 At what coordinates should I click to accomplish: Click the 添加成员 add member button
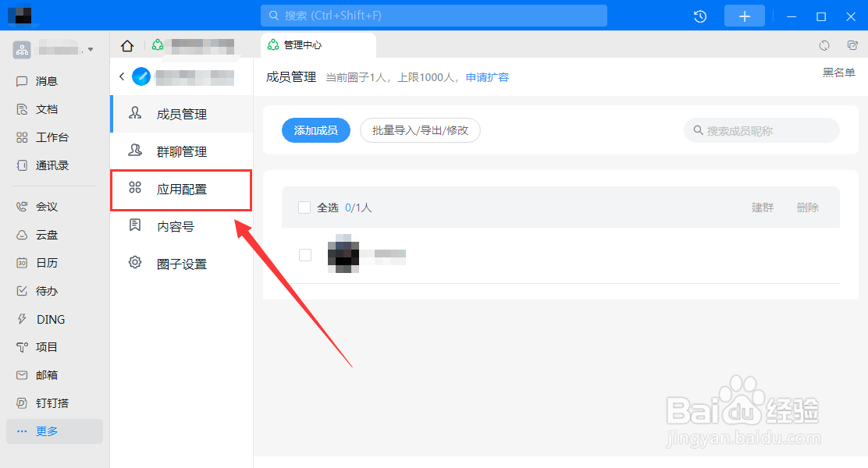315,130
